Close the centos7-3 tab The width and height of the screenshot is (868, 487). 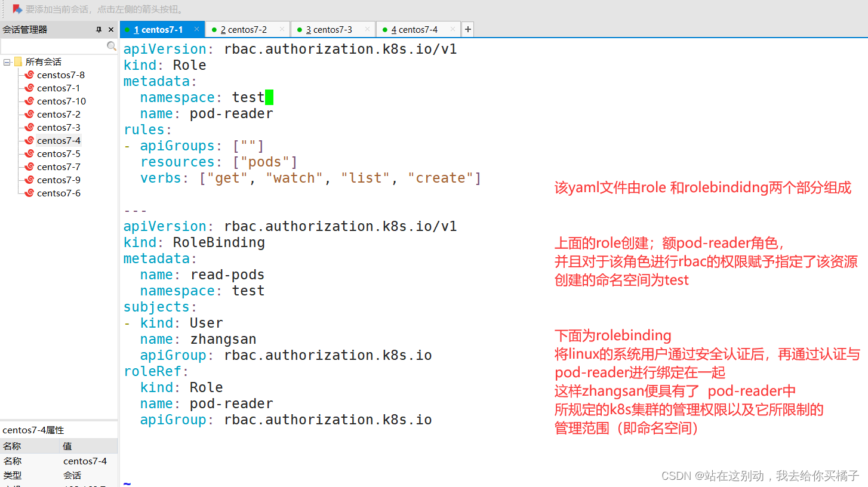[x=367, y=29]
